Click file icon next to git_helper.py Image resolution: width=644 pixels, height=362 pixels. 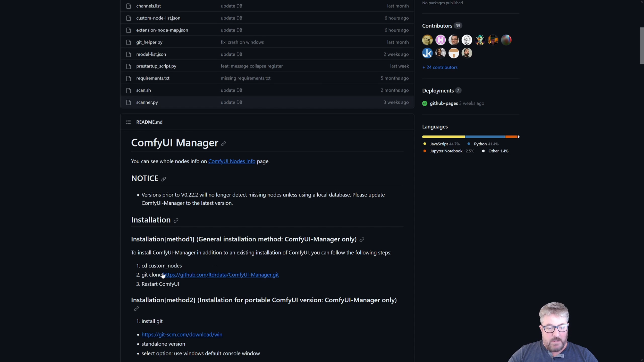tap(128, 42)
